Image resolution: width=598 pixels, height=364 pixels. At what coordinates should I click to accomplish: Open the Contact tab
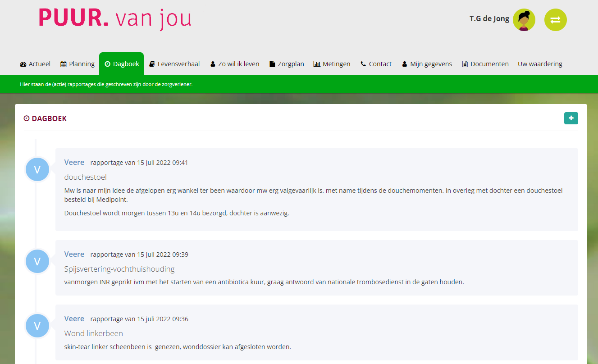tap(376, 64)
